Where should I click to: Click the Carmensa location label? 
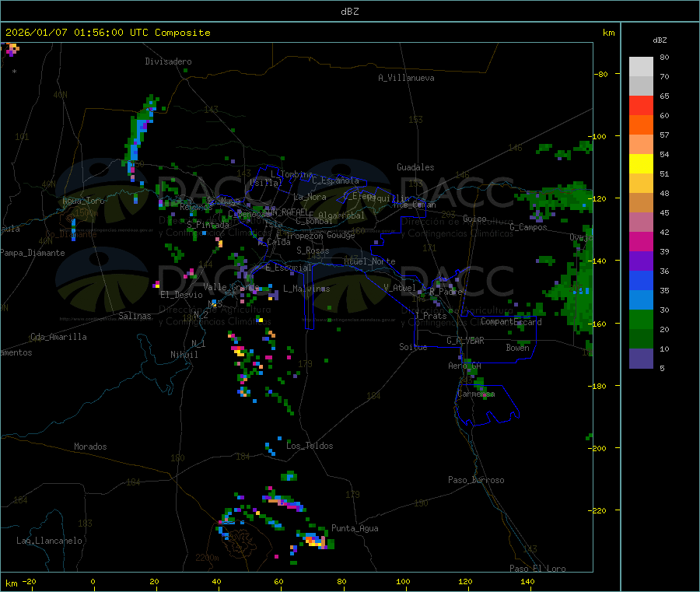tap(476, 394)
